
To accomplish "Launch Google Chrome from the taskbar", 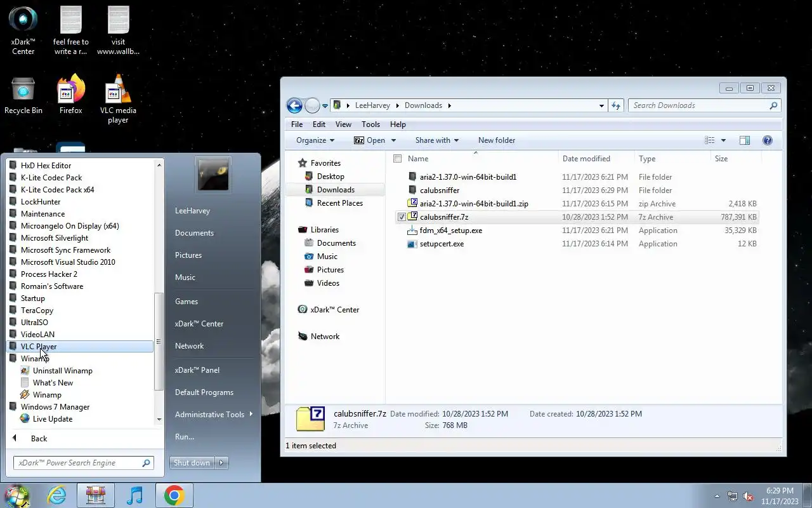I will [x=174, y=495].
